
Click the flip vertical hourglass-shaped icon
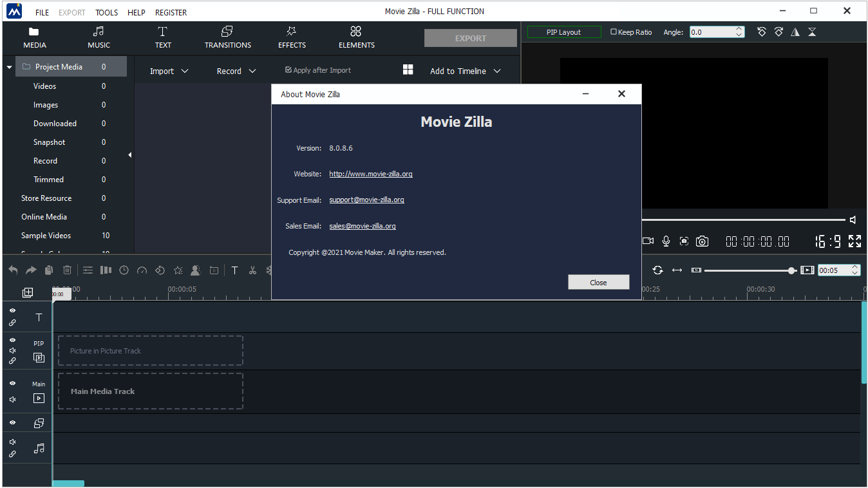(x=812, y=32)
